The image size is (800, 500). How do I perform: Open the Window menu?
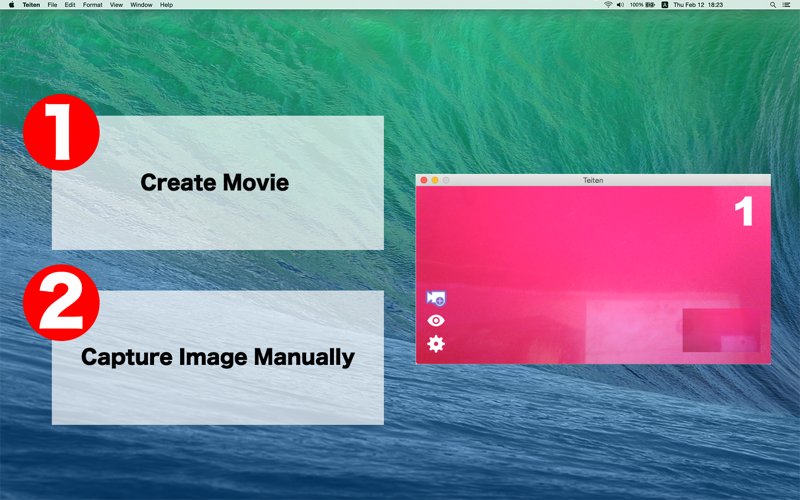pos(141,5)
